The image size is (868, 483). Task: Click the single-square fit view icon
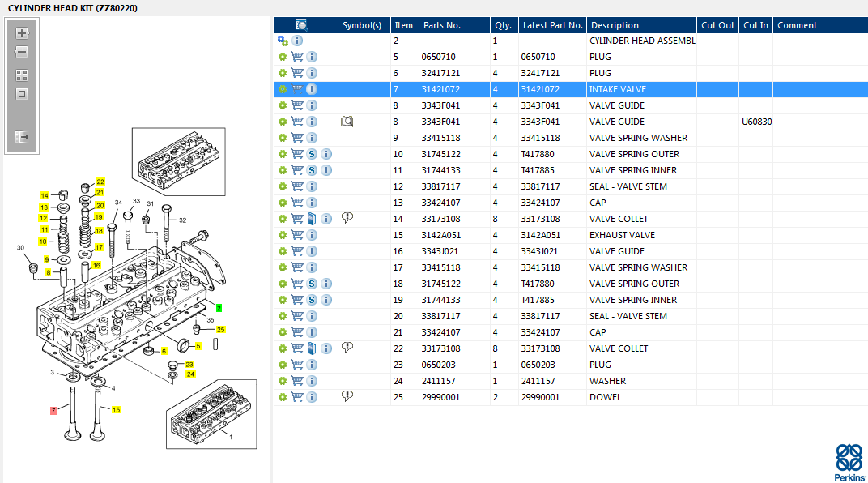22,94
